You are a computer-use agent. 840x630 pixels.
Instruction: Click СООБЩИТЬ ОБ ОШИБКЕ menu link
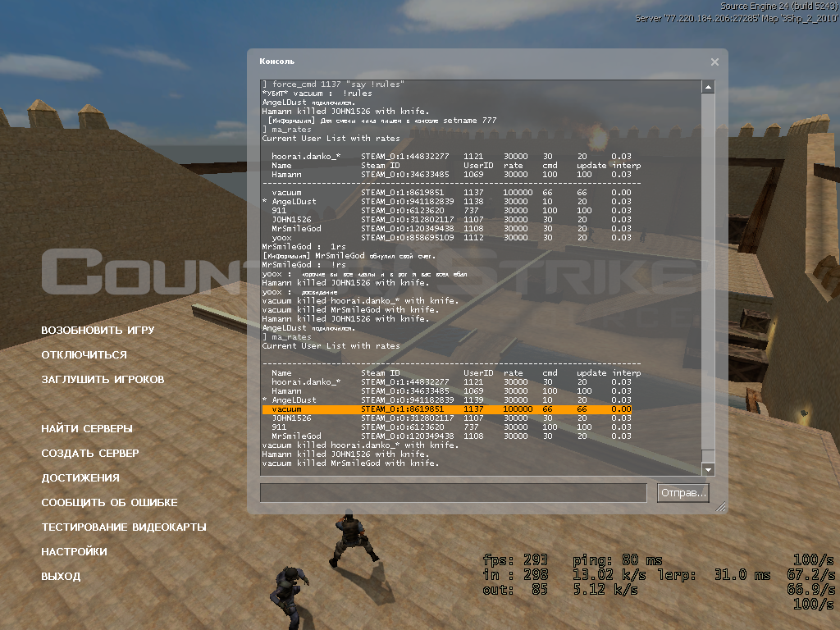coord(109,503)
